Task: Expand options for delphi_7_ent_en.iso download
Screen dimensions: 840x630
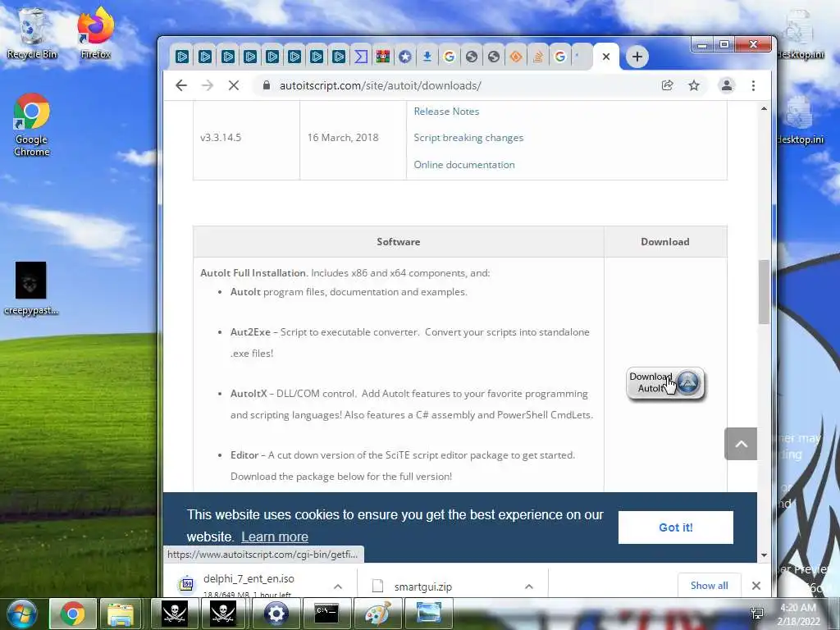Action: 337,587
